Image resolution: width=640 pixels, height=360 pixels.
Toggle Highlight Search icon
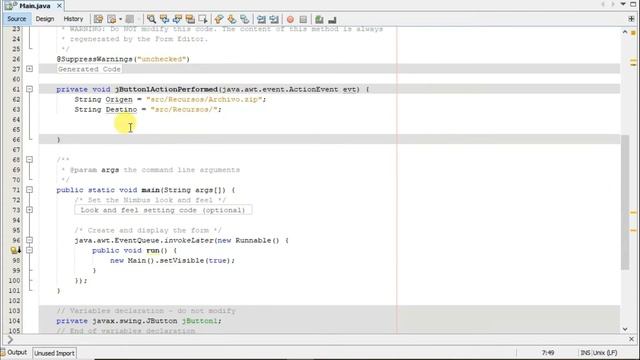click(190, 19)
